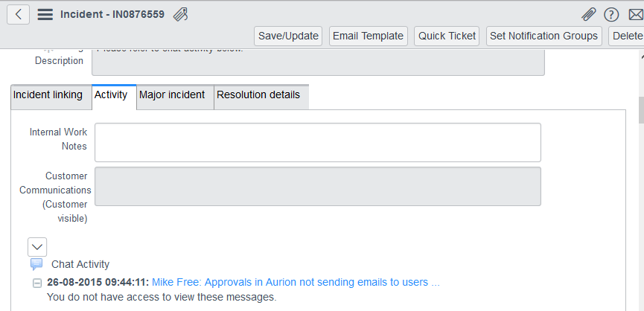Click the Chat Activity speech bubble icon
Screen dimensions: 644x311
(x=36, y=264)
